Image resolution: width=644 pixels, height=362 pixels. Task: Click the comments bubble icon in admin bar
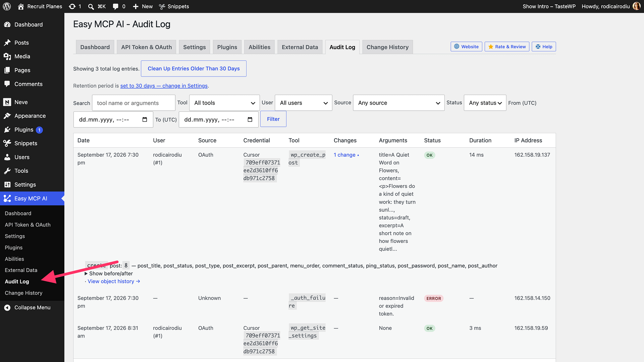tap(116, 6)
